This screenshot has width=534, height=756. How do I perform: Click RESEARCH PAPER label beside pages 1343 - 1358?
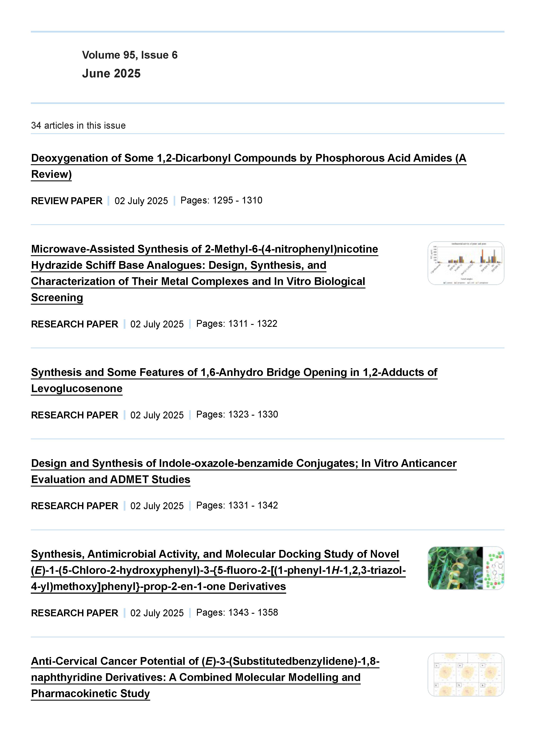pos(74,613)
